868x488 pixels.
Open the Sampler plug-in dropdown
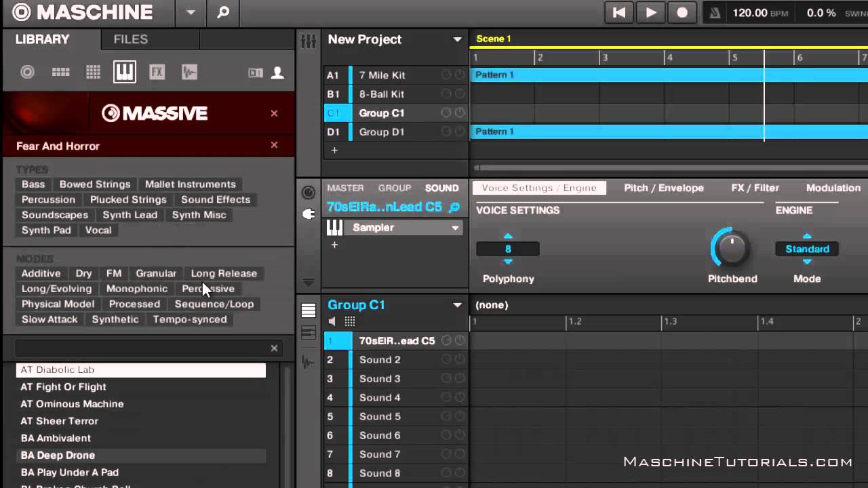[455, 228]
